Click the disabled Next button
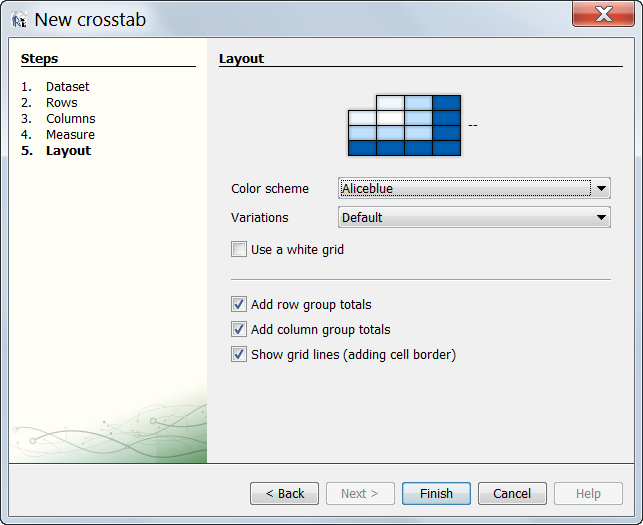The width and height of the screenshot is (643, 525). (x=360, y=493)
